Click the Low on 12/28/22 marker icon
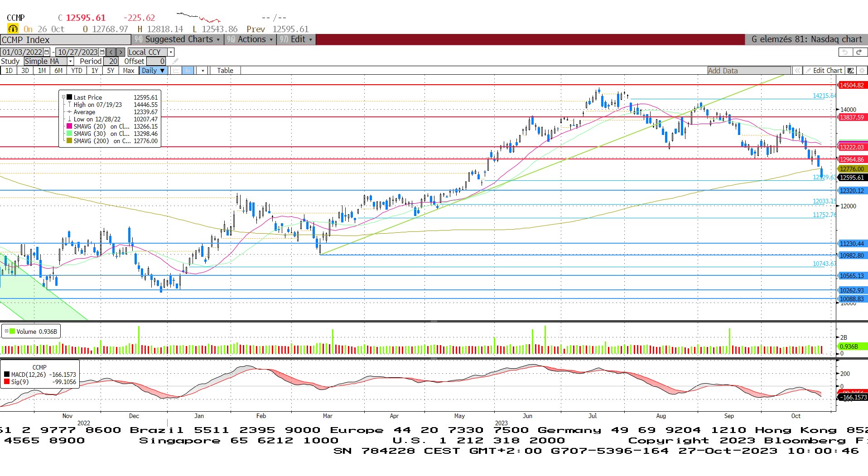 69,119
